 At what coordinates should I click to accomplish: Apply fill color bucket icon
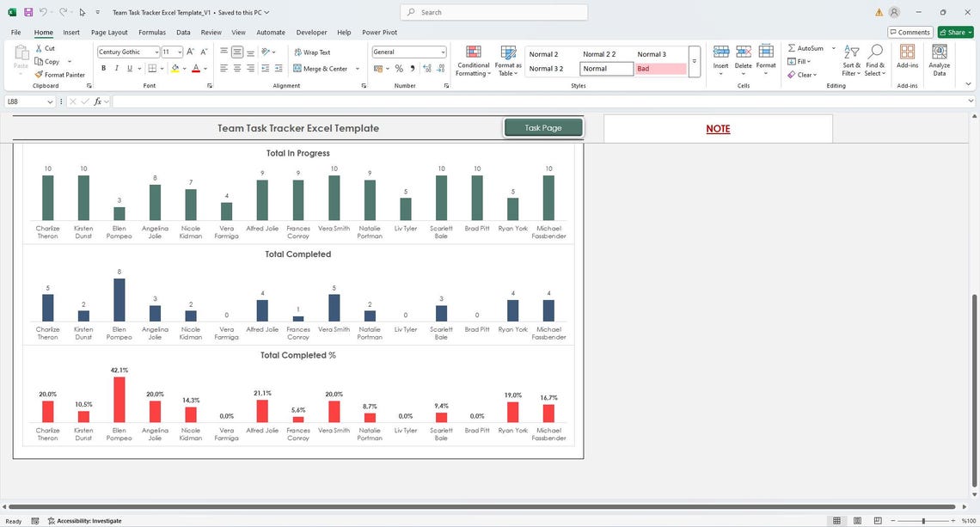175,68
